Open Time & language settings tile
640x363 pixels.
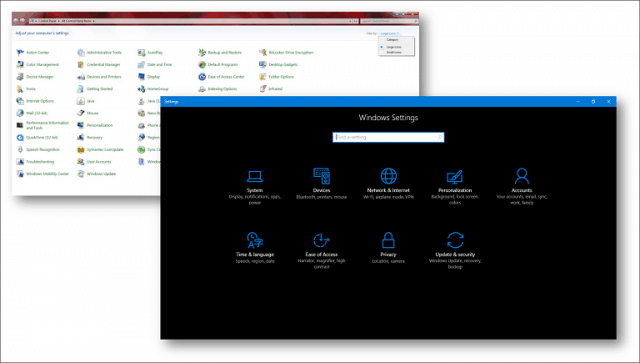[255, 248]
